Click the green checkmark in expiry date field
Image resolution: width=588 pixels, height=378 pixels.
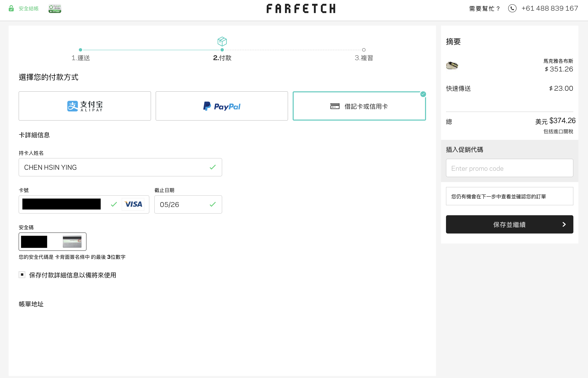[x=213, y=204]
